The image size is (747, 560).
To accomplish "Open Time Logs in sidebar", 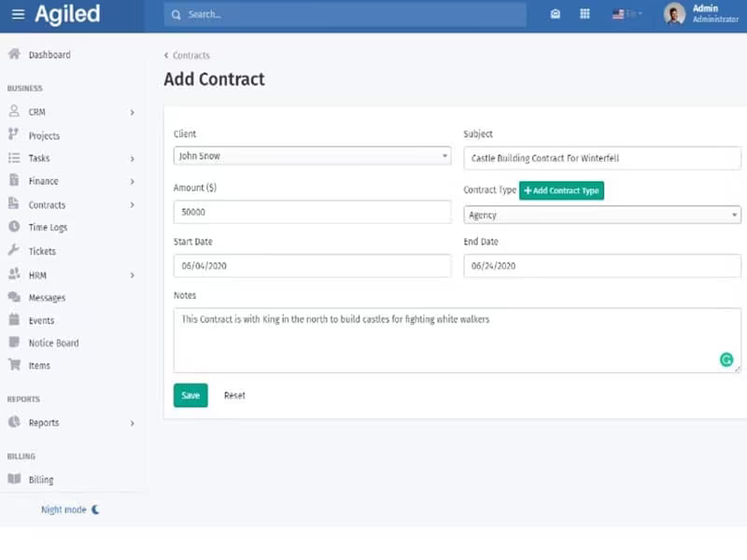I will click(x=48, y=228).
